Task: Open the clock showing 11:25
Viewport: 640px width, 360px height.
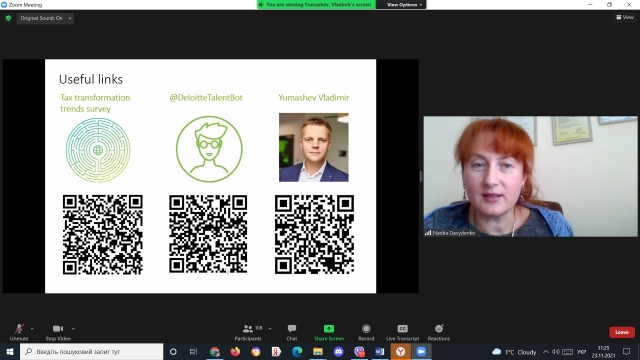Action: coord(603,352)
